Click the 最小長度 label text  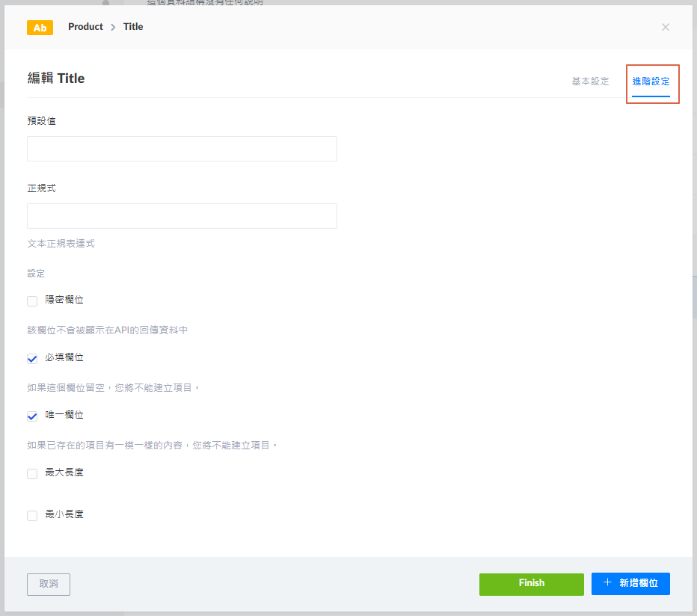[64, 515]
